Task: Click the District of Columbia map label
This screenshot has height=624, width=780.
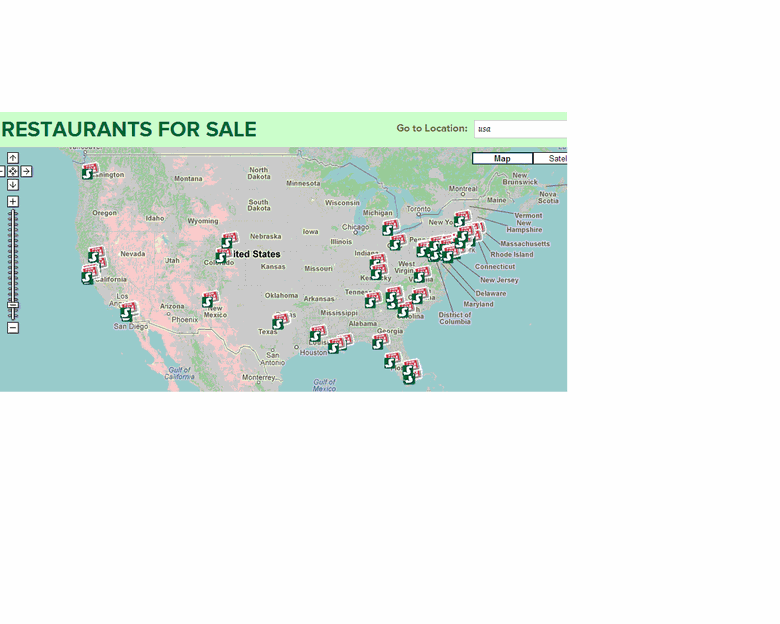Action: click(454, 318)
